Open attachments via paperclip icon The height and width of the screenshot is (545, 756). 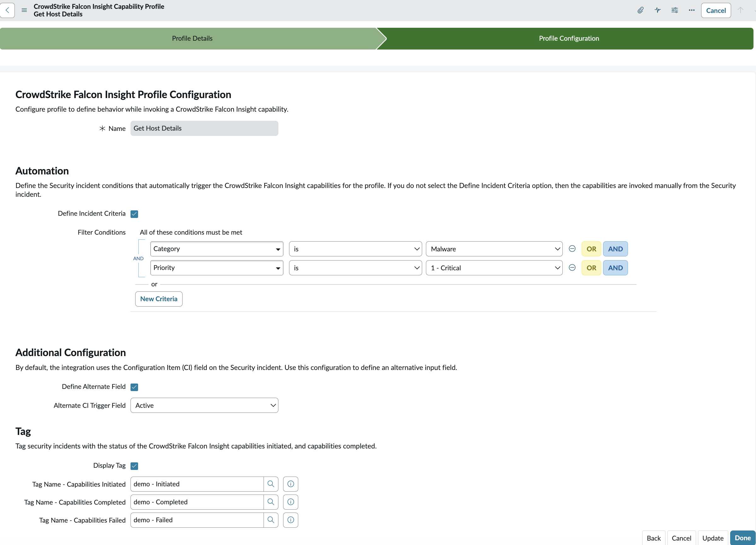640,10
